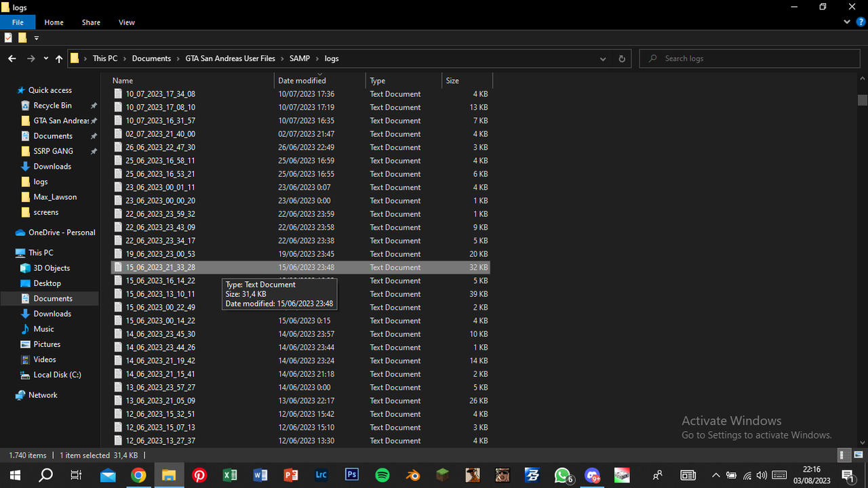Expand the address bar history dropdown
Screen dimensions: 868x488
pos(603,59)
